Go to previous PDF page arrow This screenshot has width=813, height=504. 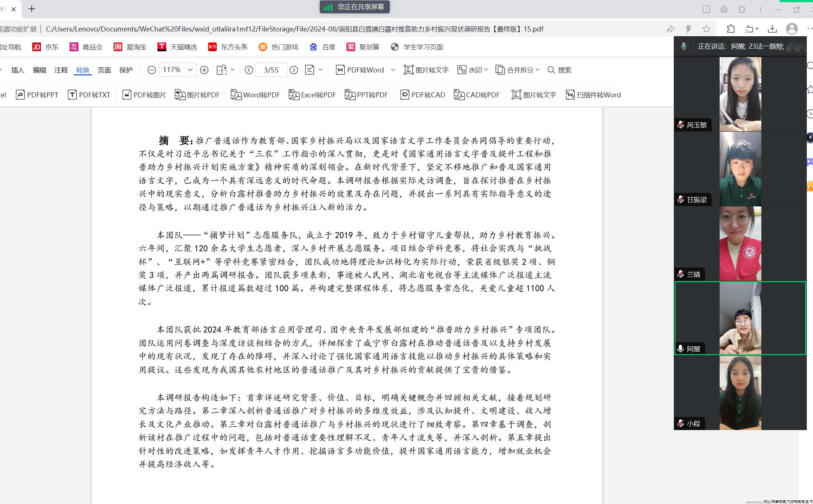click(249, 70)
